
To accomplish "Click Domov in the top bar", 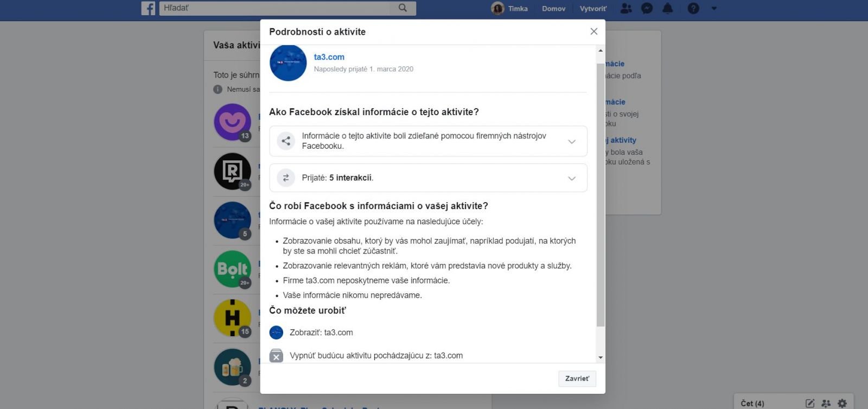I will tap(553, 8).
